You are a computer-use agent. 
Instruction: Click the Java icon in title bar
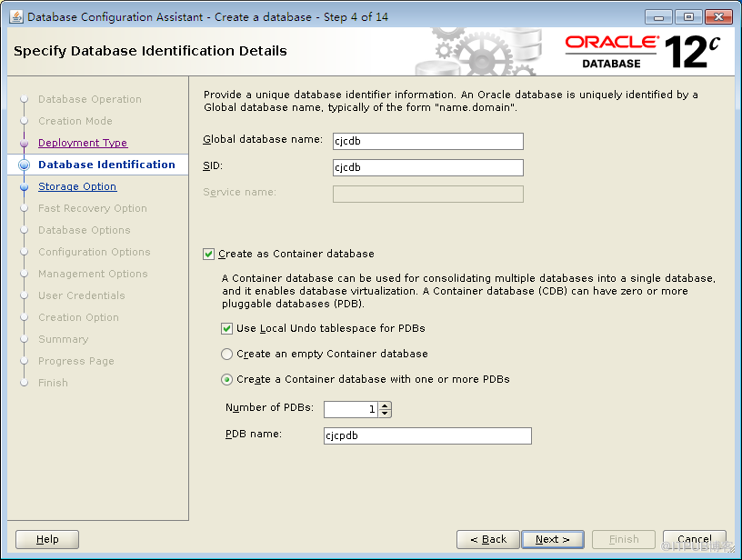coord(16,17)
